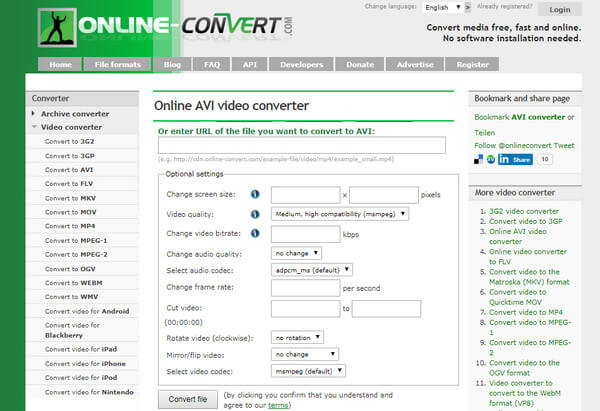Focus the file URL input field

tap(302, 145)
